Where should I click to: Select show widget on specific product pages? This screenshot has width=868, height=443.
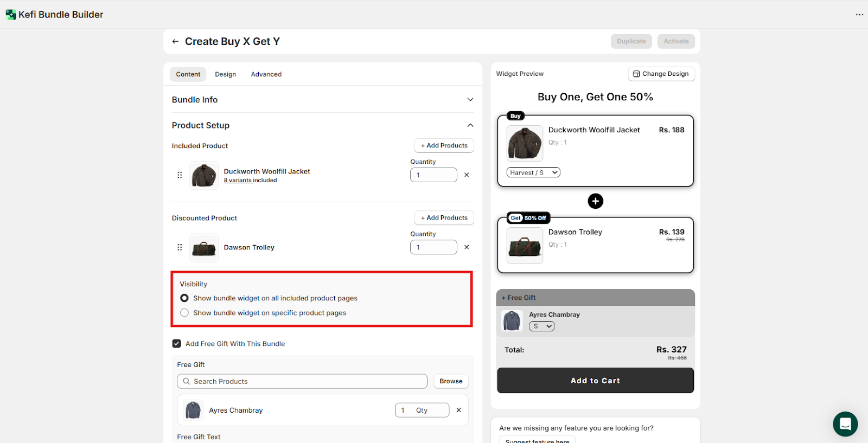click(184, 313)
